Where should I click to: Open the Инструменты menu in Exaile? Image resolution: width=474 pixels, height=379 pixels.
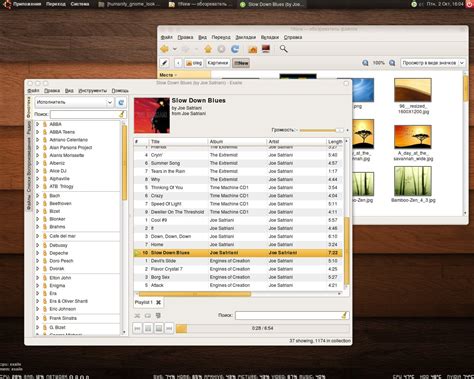coord(93,91)
